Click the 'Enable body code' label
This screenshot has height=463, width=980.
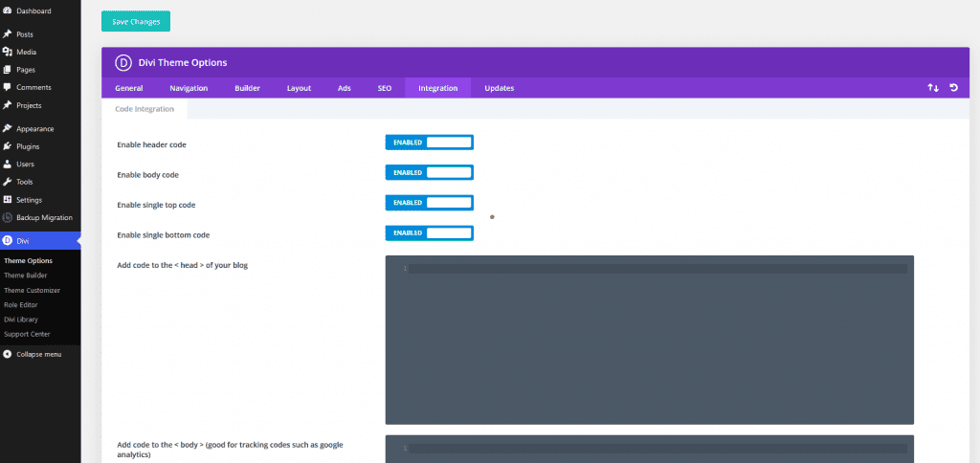(x=148, y=175)
